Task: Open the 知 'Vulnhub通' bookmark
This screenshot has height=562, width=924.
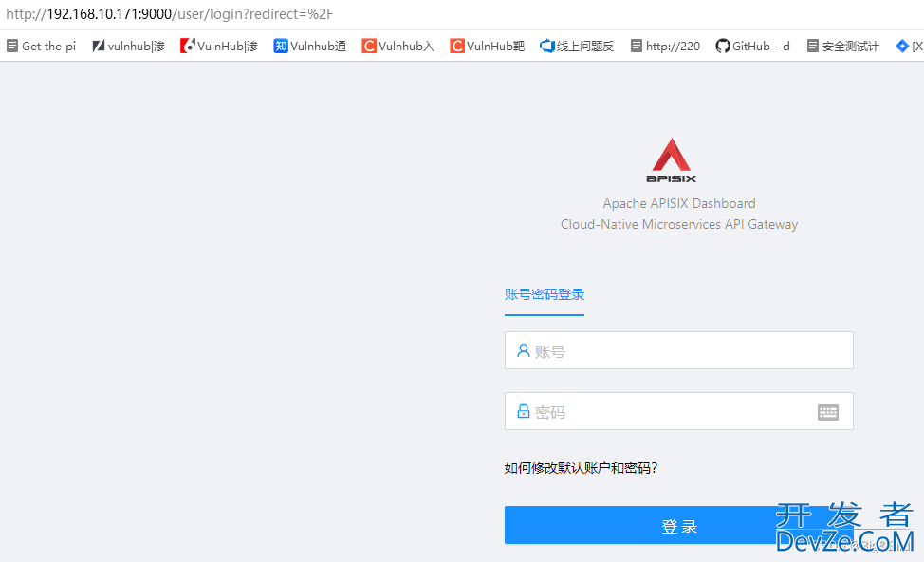Action: 310,46
